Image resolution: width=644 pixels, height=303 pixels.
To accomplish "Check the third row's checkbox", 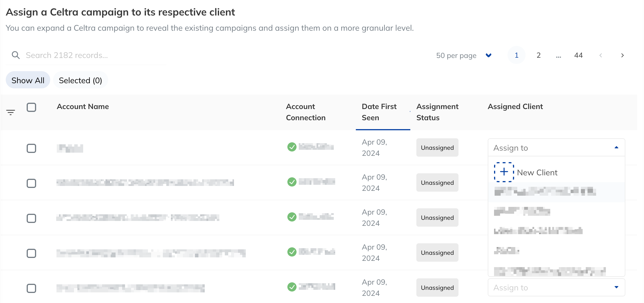I will (31, 218).
